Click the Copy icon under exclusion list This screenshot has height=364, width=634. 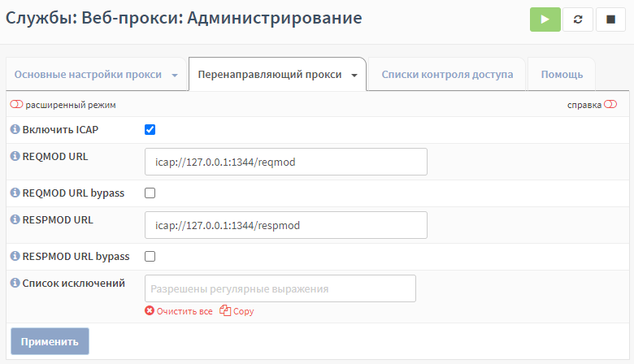225,310
